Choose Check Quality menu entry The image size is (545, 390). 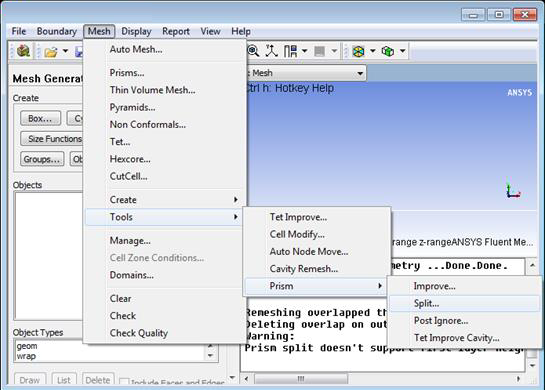point(164,333)
